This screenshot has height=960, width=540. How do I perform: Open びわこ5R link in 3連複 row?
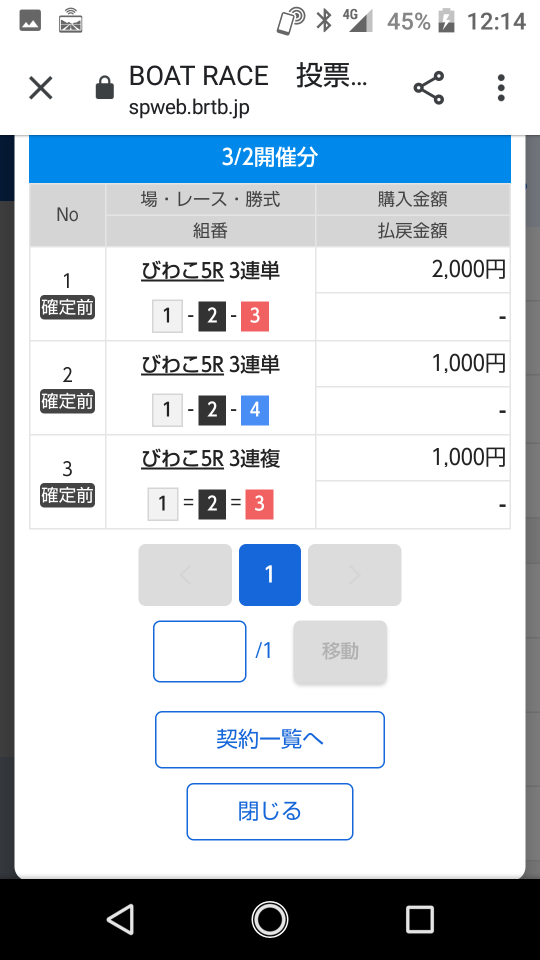[x=182, y=459]
